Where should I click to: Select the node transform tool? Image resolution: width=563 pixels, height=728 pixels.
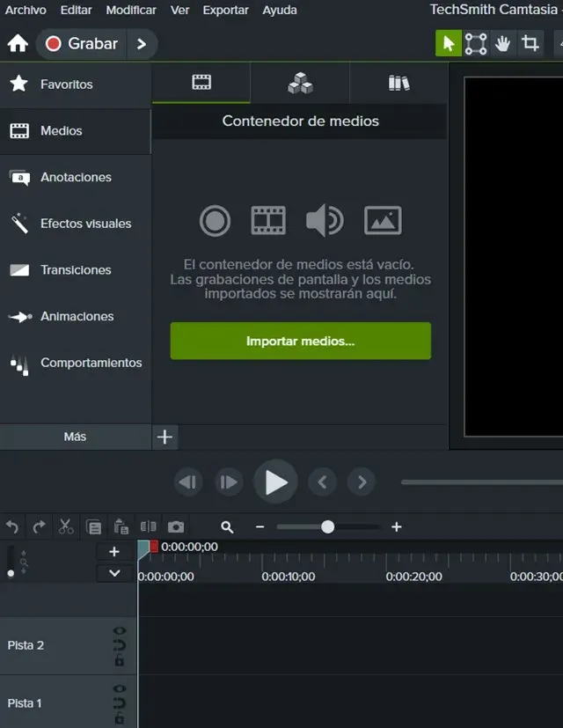click(x=476, y=44)
